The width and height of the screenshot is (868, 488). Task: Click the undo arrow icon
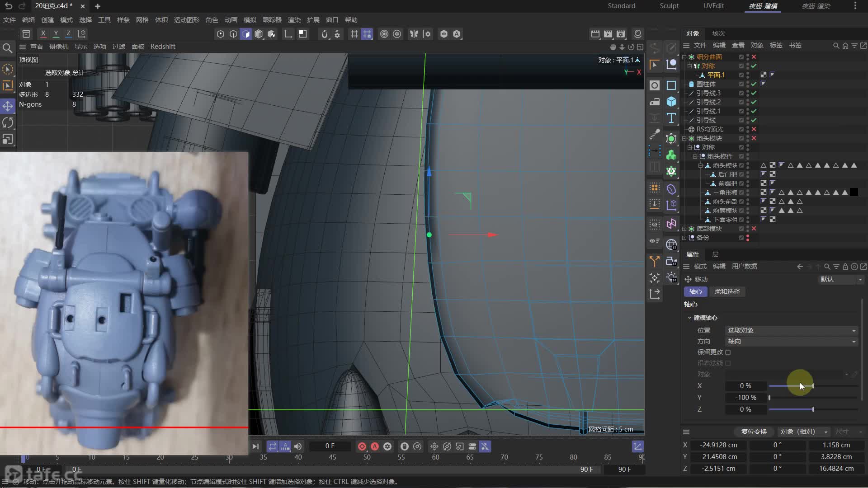pyautogui.click(x=8, y=6)
